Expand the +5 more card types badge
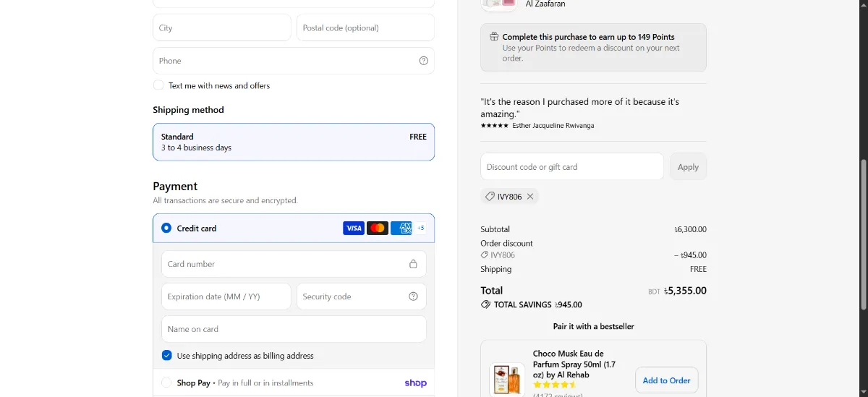This screenshot has width=868, height=397. tap(421, 229)
